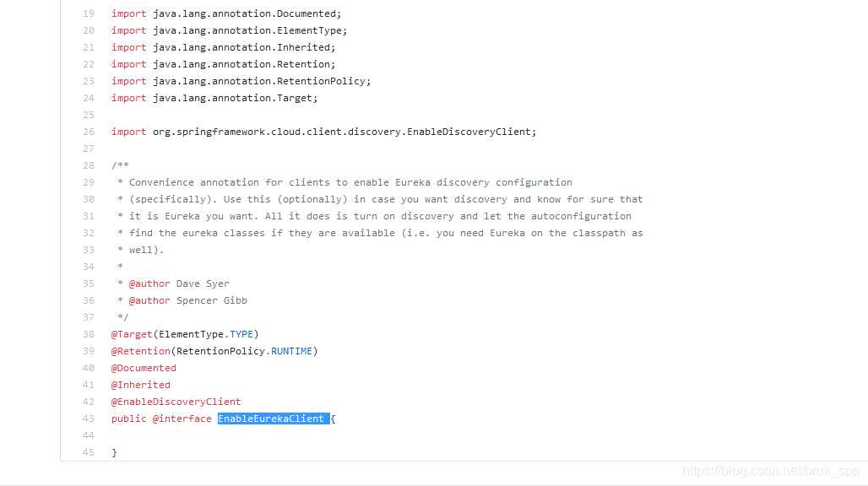
Task: Select line number 20
Action: 89,30
